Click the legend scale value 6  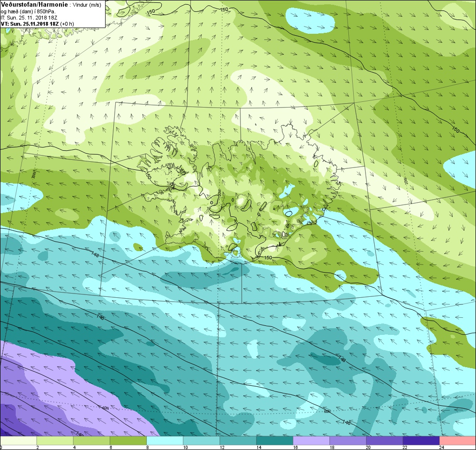[111, 447]
